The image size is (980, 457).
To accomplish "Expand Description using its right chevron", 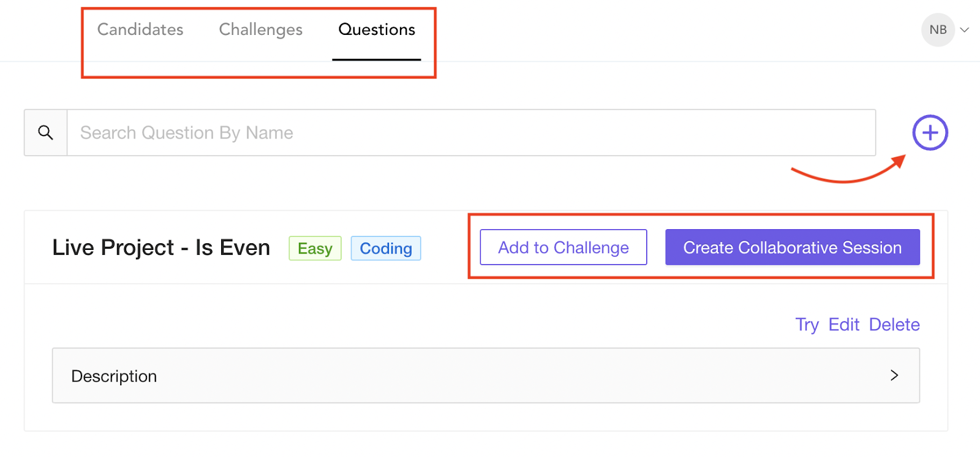I will [x=894, y=376].
